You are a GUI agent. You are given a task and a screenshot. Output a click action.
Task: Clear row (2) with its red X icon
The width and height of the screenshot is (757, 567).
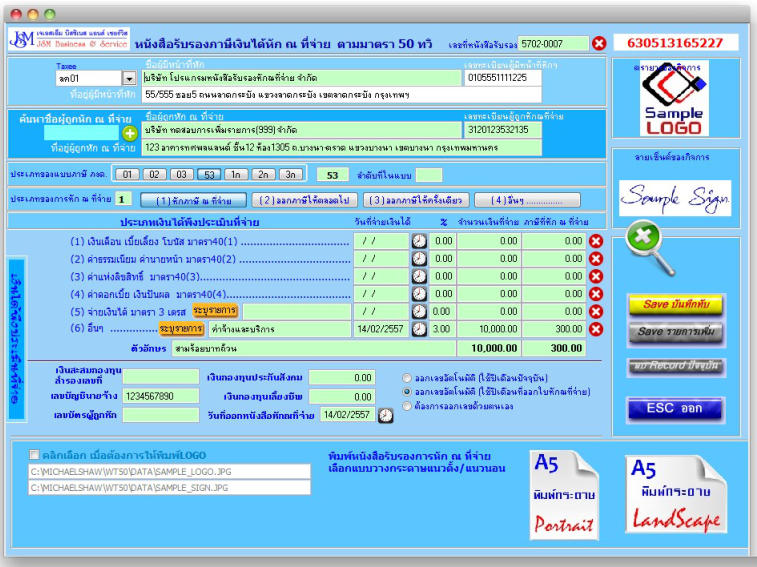(596, 259)
